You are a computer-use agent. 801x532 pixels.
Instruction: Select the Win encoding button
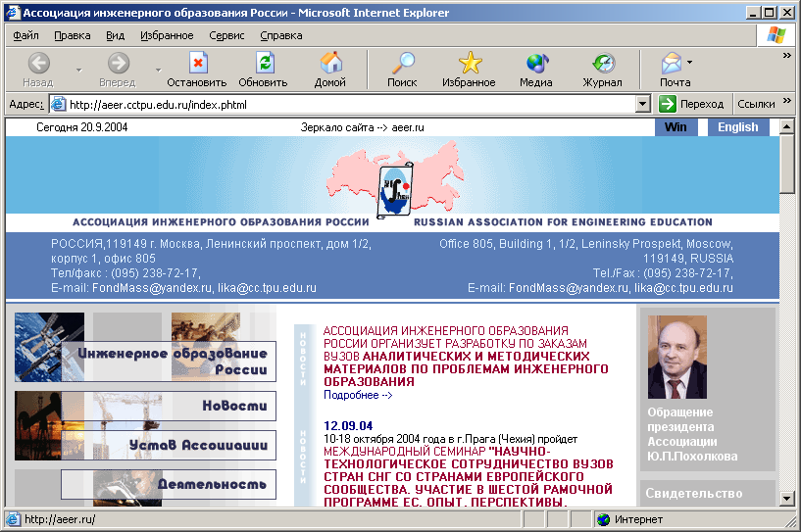pos(676,127)
